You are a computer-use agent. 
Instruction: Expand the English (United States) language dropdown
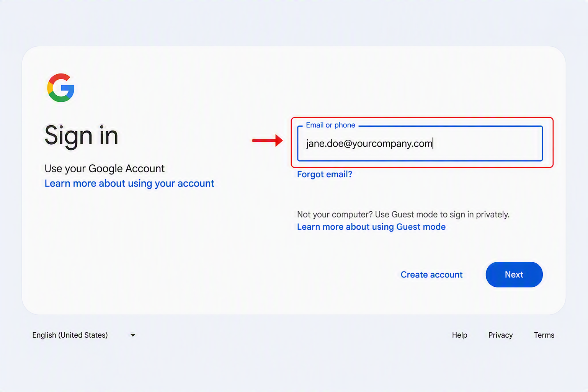click(84, 335)
